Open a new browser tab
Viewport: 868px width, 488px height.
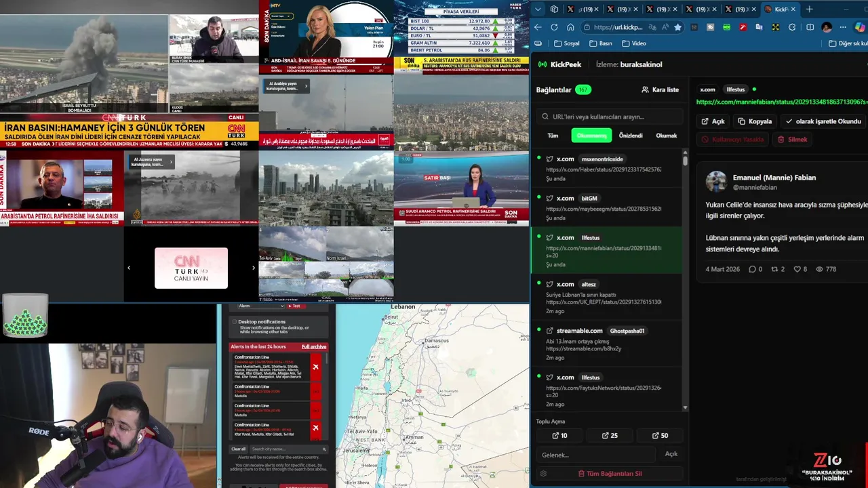(809, 9)
